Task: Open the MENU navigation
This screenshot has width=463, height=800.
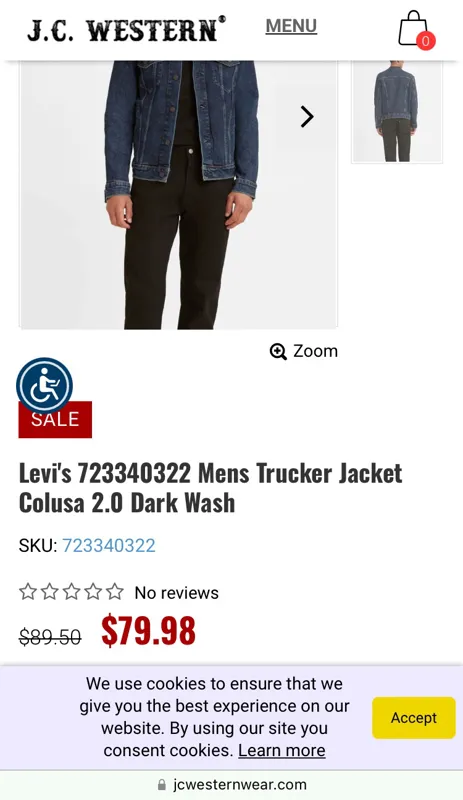Action: pyautogui.click(x=291, y=26)
